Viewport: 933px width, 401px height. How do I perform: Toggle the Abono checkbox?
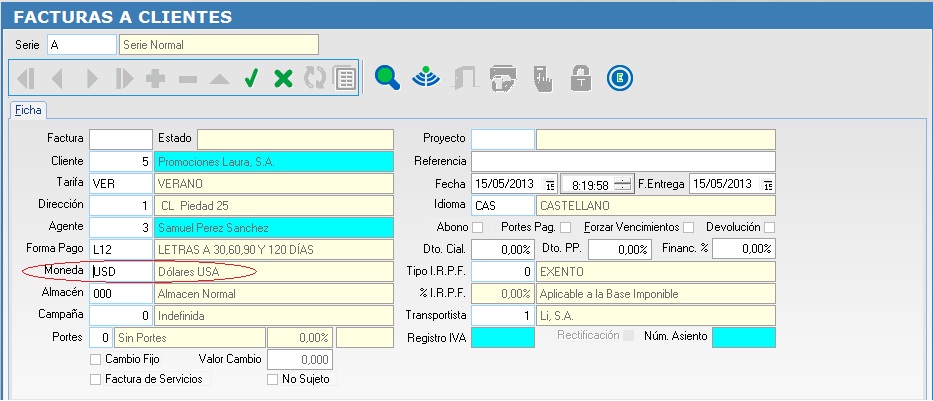coord(477,227)
